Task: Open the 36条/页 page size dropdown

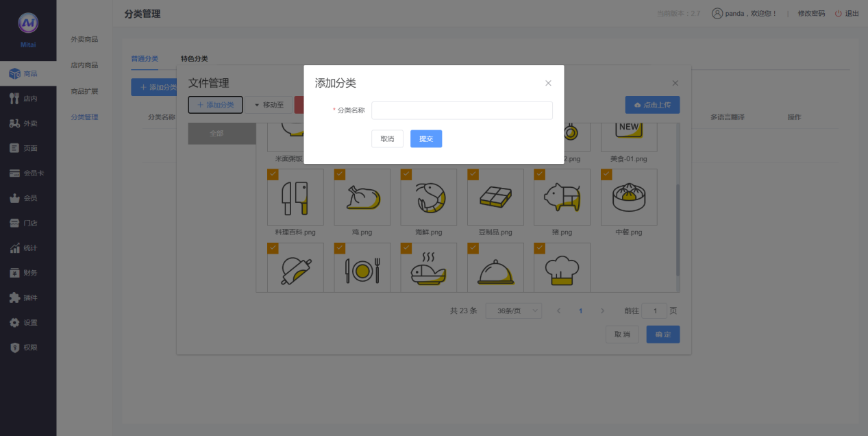Action: pos(513,311)
